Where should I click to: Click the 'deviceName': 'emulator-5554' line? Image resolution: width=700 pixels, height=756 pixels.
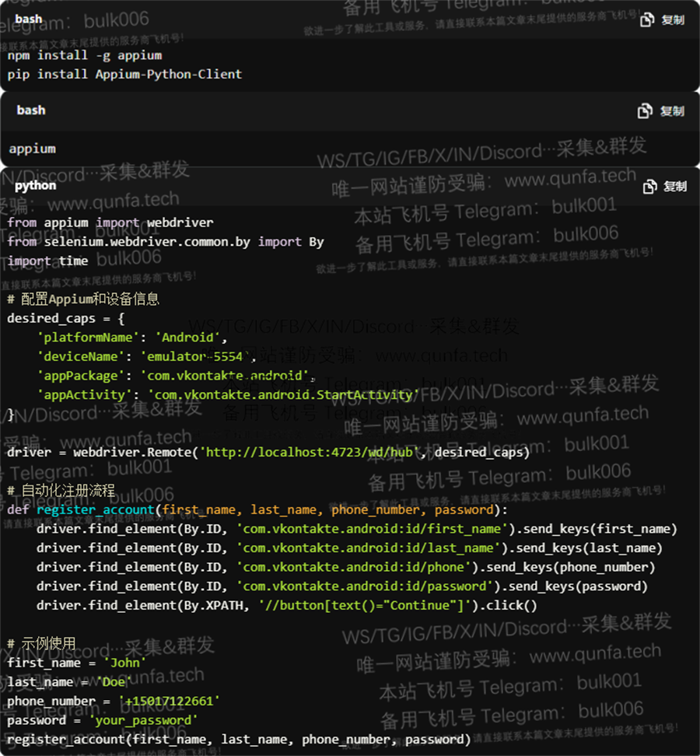pos(146,357)
